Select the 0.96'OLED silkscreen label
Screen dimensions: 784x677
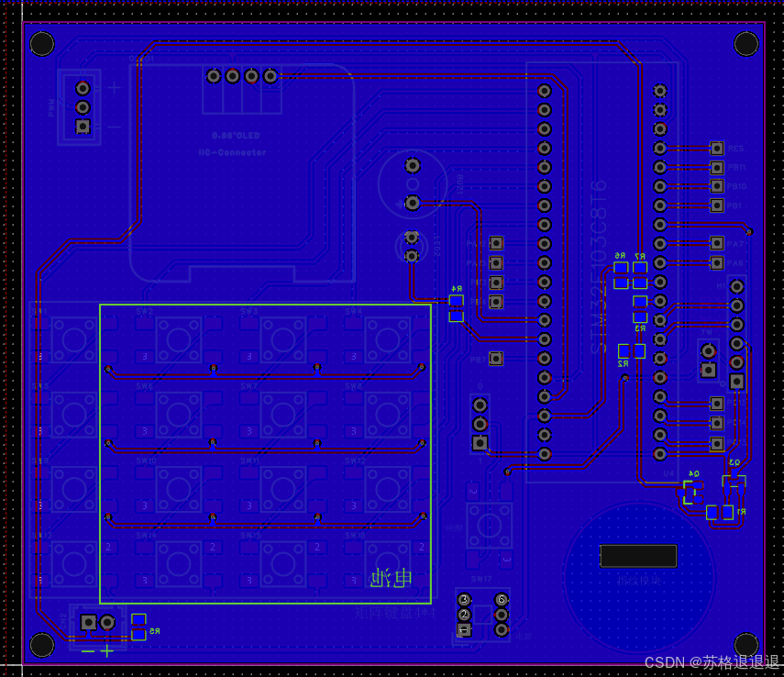pyautogui.click(x=236, y=136)
